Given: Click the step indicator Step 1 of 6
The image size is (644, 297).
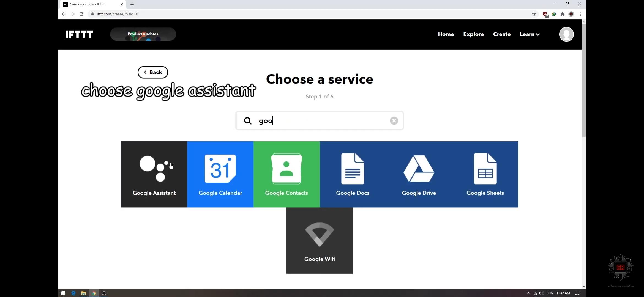Looking at the screenshot, I should (x=320, y=97).
